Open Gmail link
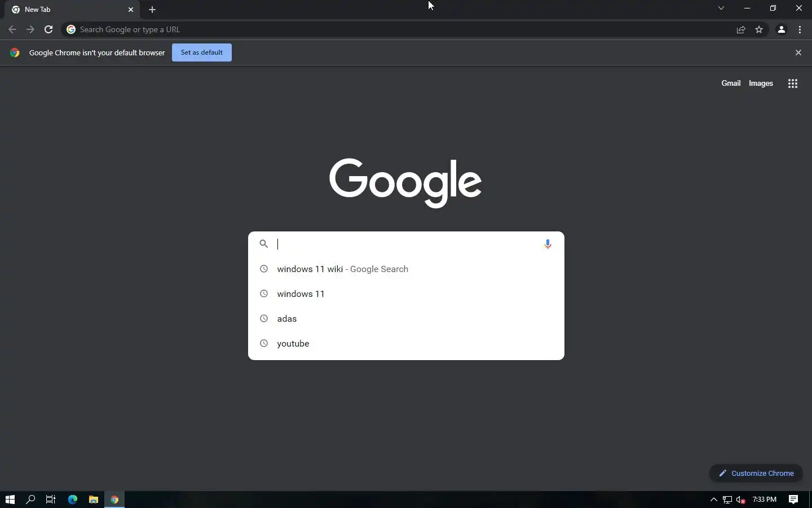The height and width of the screenshot is (508, 812). point(731,83)
